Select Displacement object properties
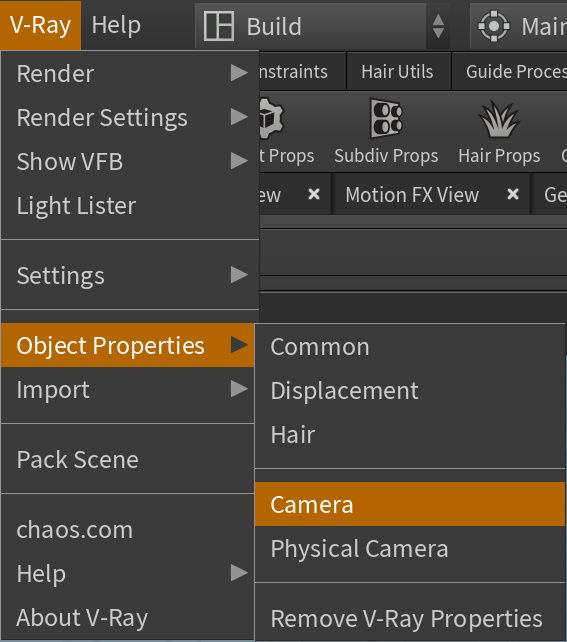The image size is (567, 642). tap(410, 391)
